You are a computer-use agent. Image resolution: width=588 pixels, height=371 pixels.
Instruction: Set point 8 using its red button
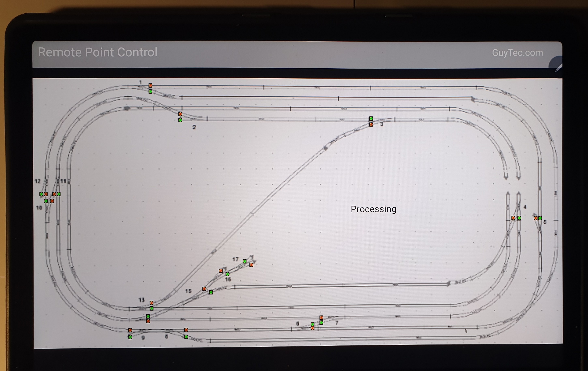click(186, 330)
